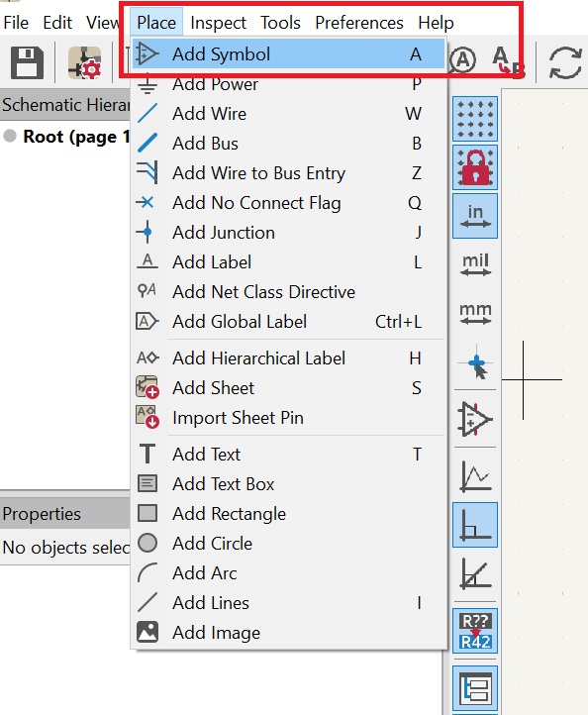Viewport: 588px width, 715px height.
Task: Select 45-degree line mode icon
Action: point(475,573)
